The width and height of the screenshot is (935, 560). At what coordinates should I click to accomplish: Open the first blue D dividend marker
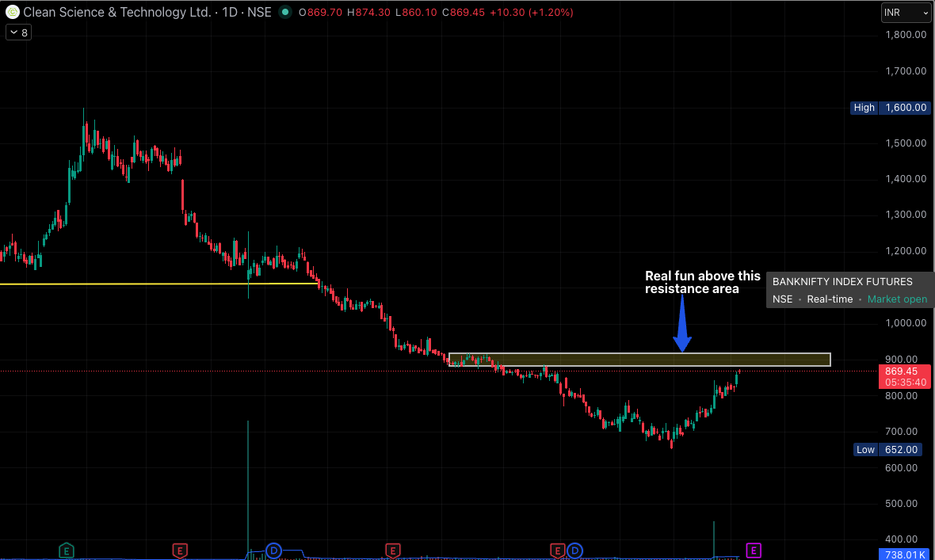click(x=273, y=550)
